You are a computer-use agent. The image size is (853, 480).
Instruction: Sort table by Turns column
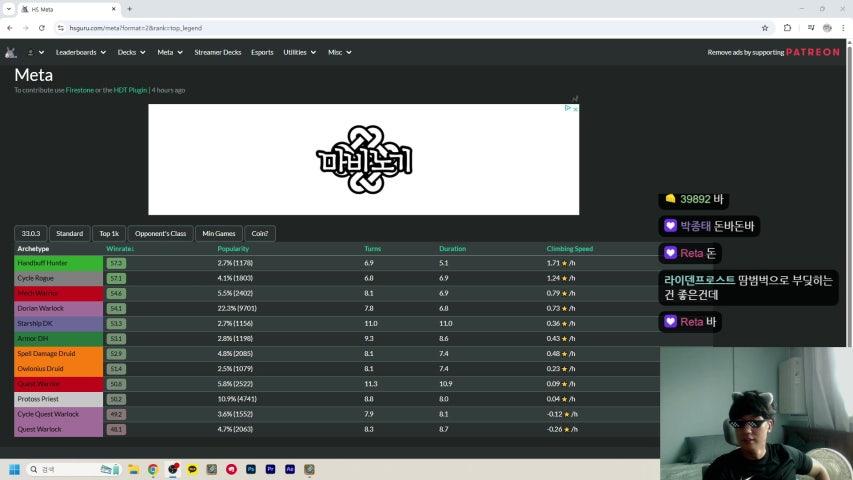point(373,249)
